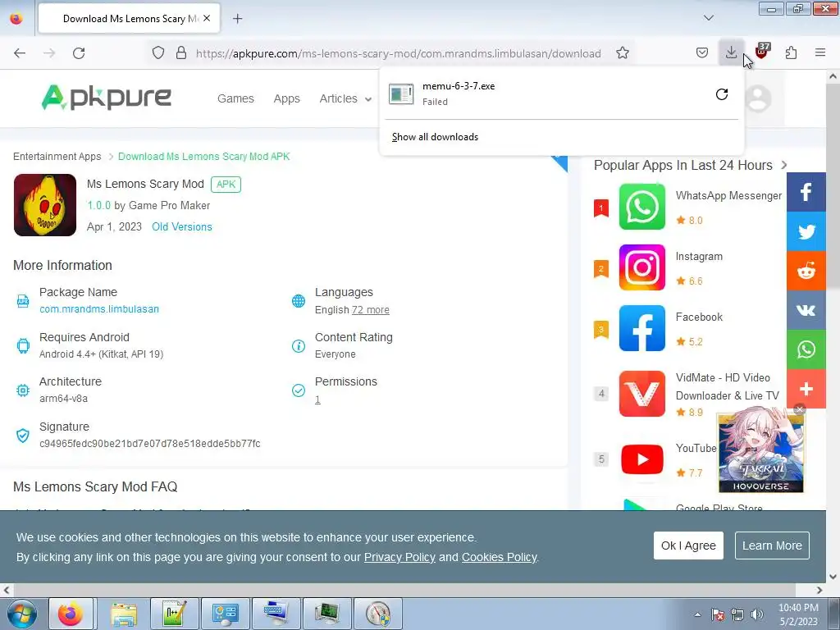Open Old Versions link
The width and height of the screenshot is (840, 630).
181,227
